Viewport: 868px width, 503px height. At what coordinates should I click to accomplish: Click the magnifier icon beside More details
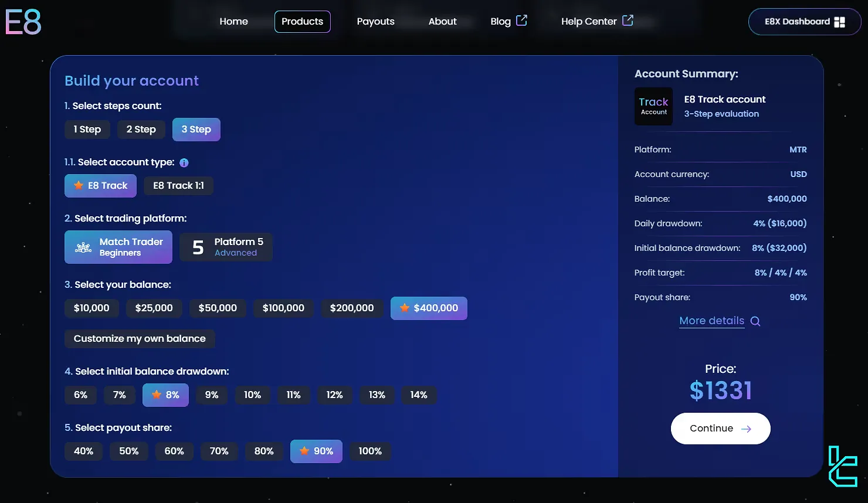coord(755,321)
